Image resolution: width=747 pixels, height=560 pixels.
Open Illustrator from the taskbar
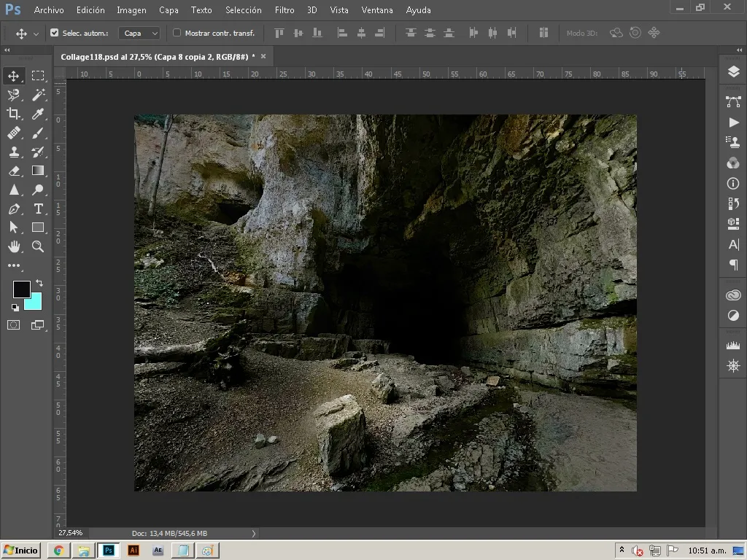pyautogui.click(x=133, y=551)
